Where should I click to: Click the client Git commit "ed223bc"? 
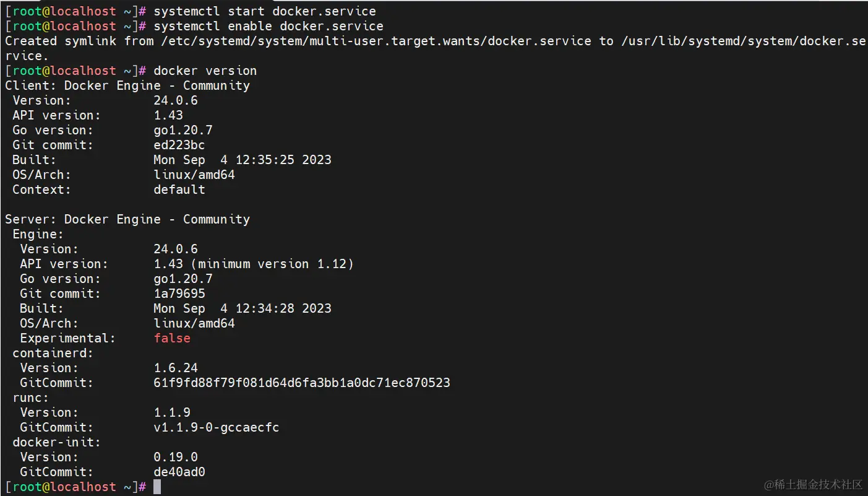click(x=179, y=145)
